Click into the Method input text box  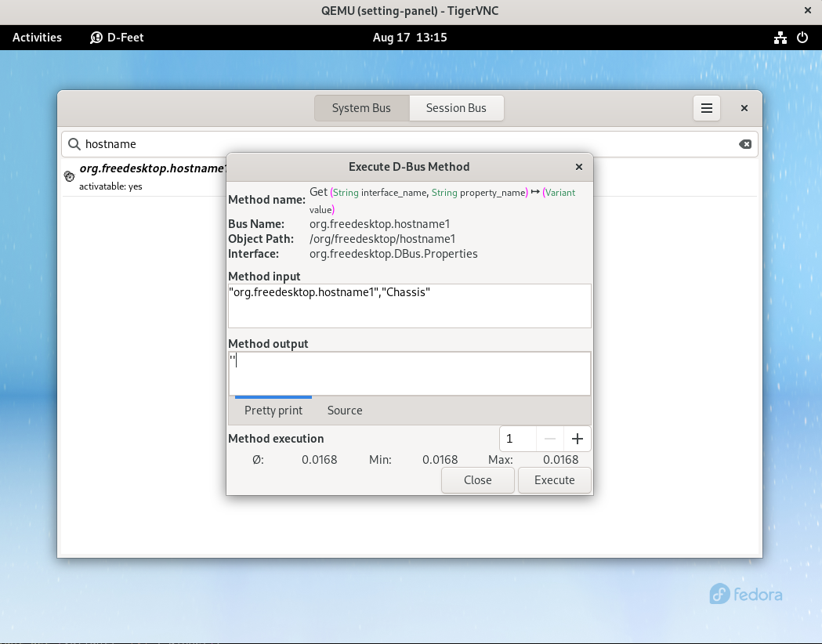[409, 306]
